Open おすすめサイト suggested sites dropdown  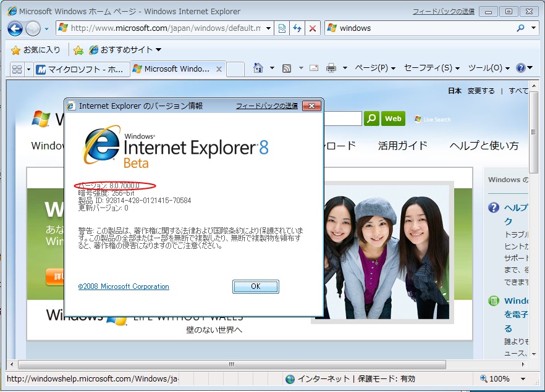pyautogui.click(x=125, y=50)
